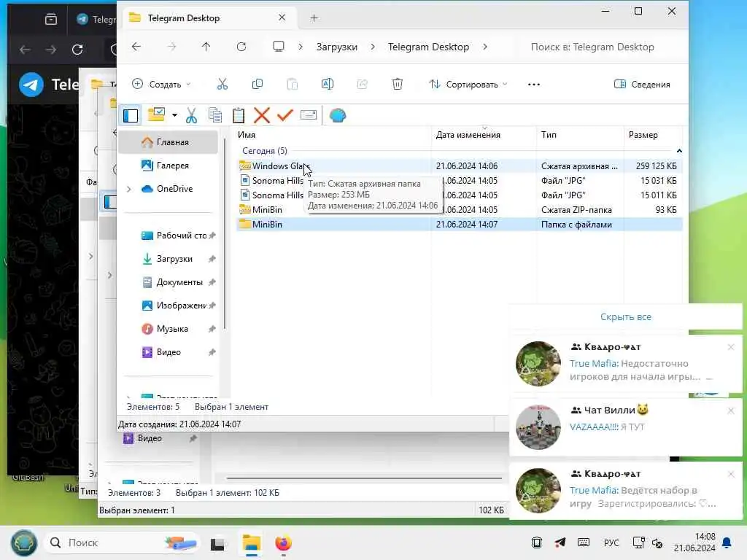Dismiss the top Квадро-чат notification

click(731, 347)
